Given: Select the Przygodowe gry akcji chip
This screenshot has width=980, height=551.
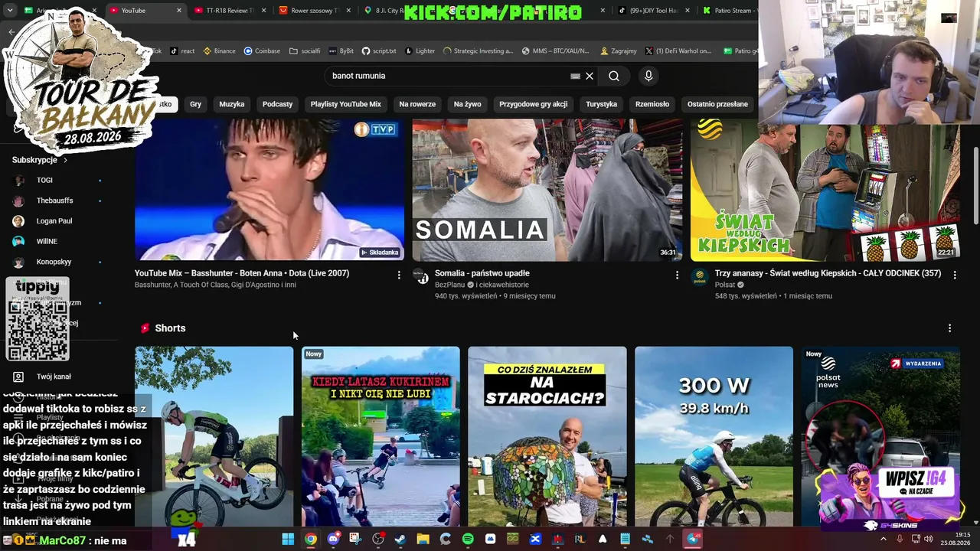Looking at the screenshot, I should (534, 104).
